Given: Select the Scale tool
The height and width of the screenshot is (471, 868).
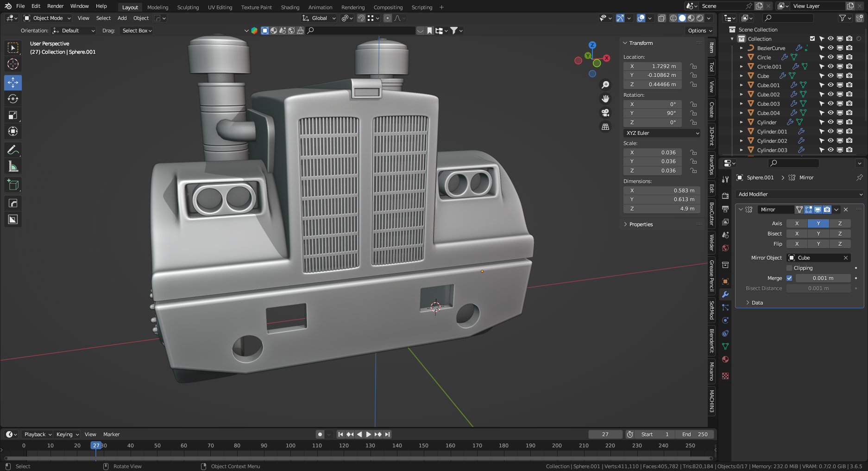Looking at the screenshot, I should [x=13, y=115].
